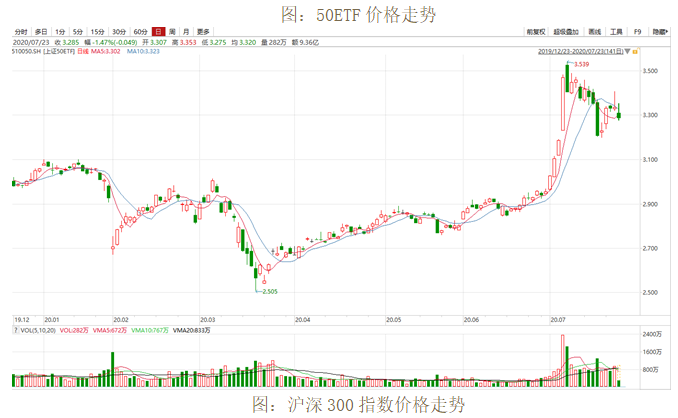This screenshot has height=418, width=678.
Task: Open the 超级叠加 overlay option
Action: [x=566, y=32]
